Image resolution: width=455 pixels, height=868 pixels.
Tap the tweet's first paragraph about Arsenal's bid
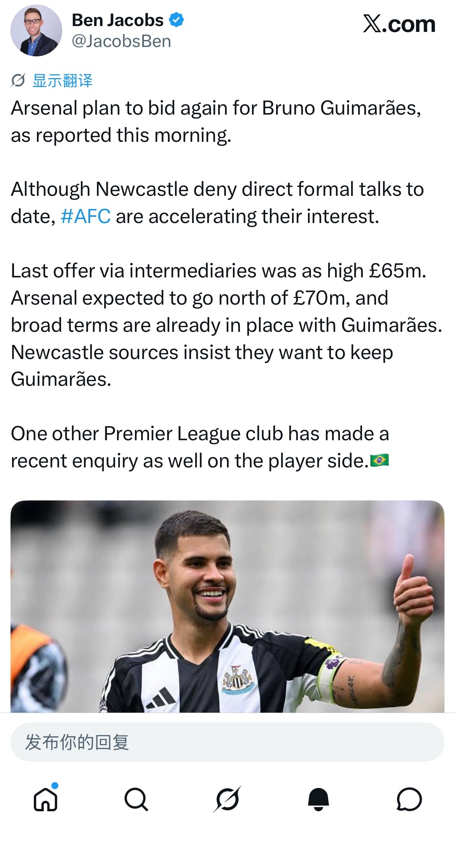coord(216,121)
